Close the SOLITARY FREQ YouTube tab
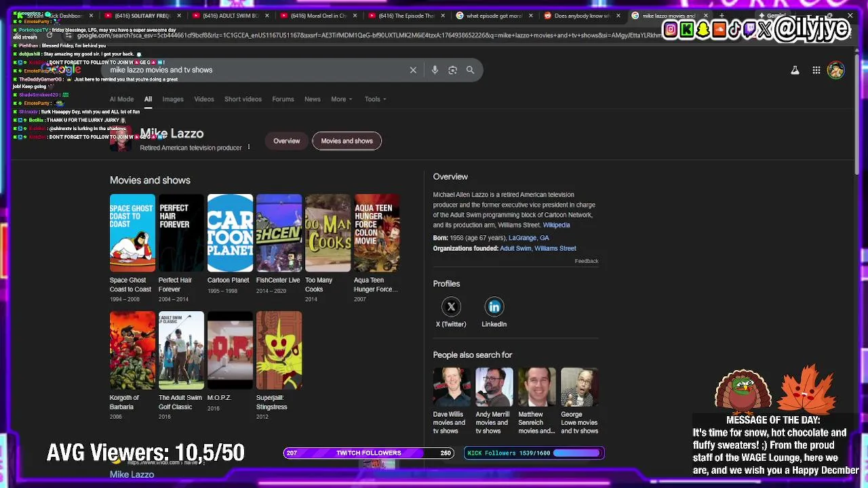868x488 pixels. pyautogui.click(x=179, y=16)
